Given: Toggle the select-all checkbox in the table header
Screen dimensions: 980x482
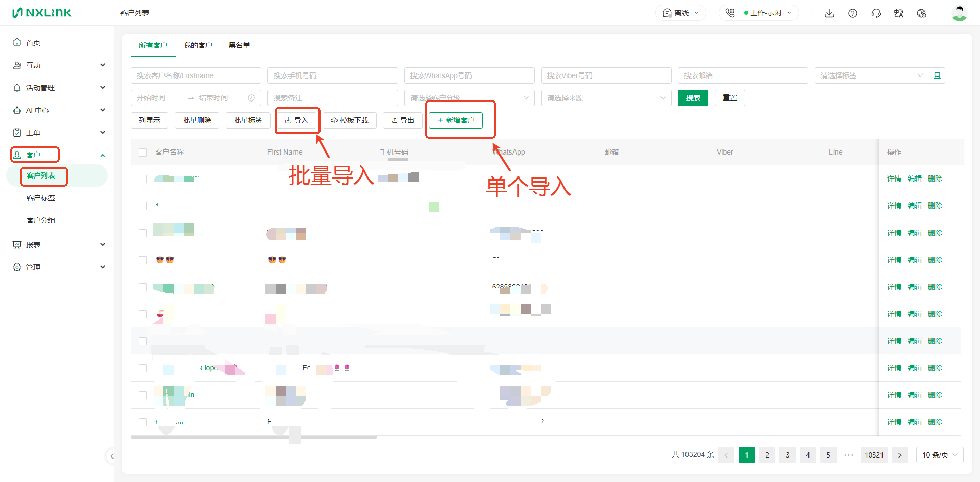Looking at the screenshot, I should point(143,152).
